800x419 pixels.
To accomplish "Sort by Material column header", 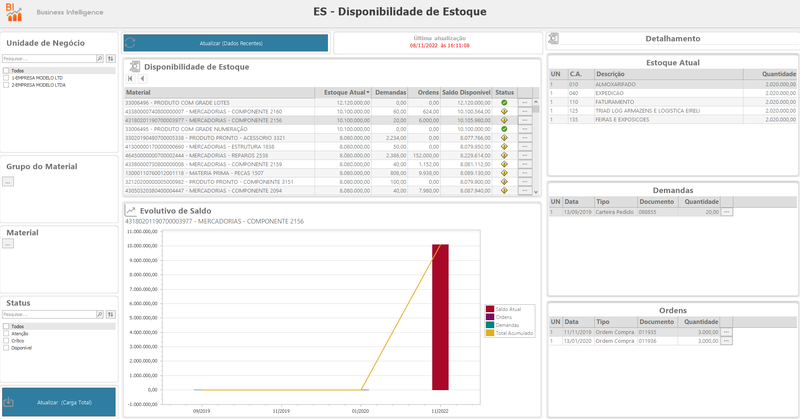I will click(x=219, y=92).
